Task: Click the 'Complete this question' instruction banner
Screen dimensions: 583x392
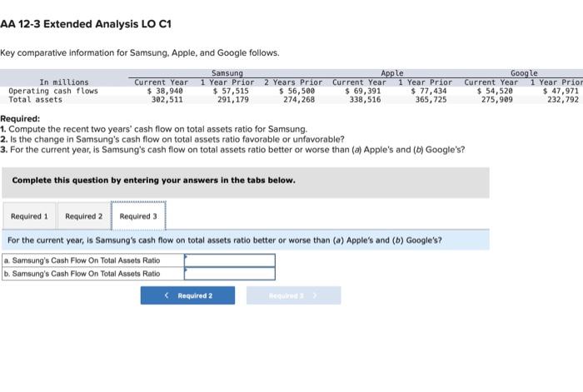Action: (x=246, y=182)
